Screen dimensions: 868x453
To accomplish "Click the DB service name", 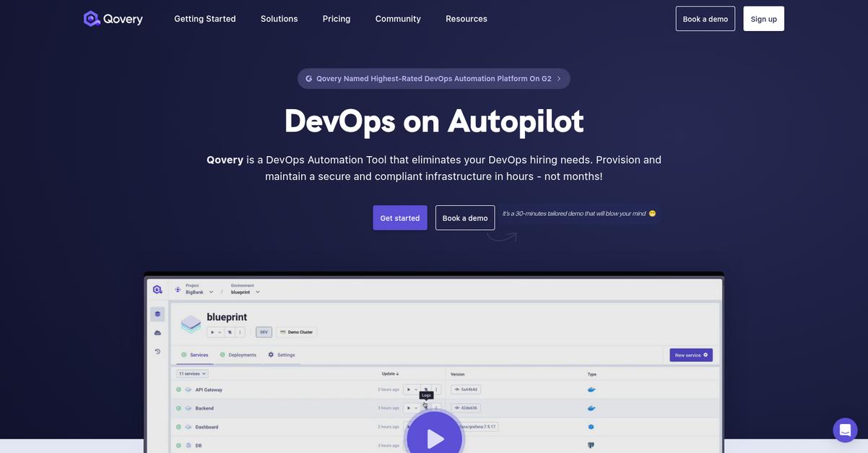I will click(199, 446).
